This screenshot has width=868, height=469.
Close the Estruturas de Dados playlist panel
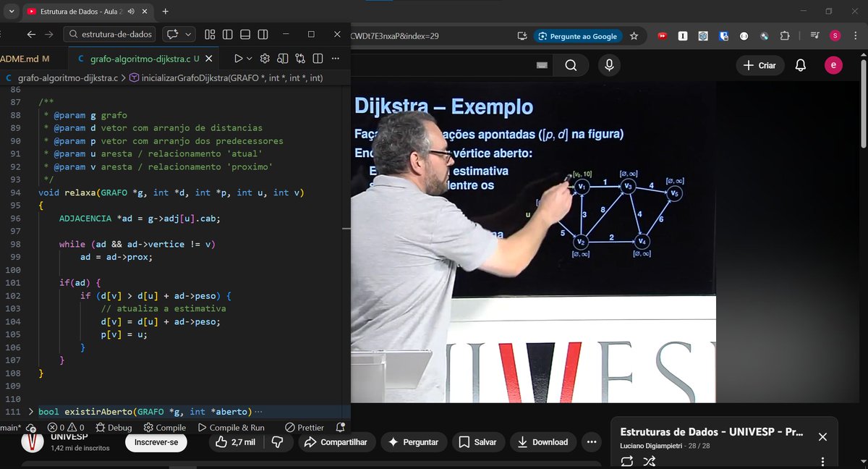pos(822,436)
